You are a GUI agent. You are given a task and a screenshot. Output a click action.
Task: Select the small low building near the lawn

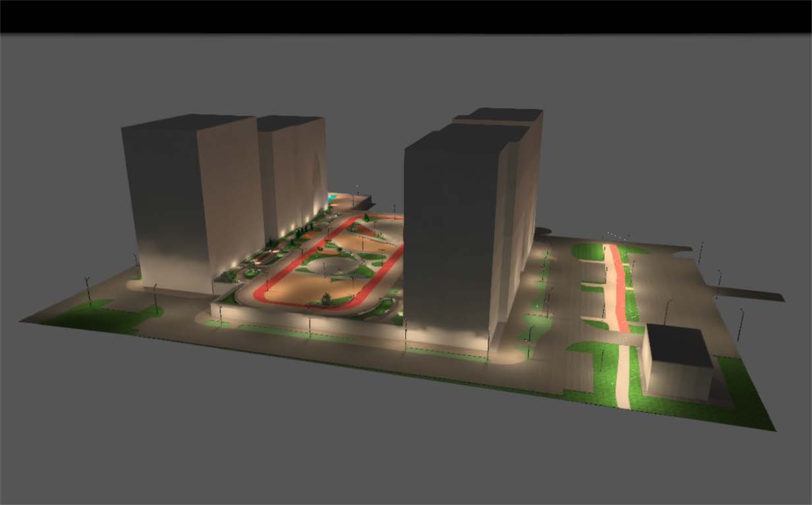(x=678, y=363)
